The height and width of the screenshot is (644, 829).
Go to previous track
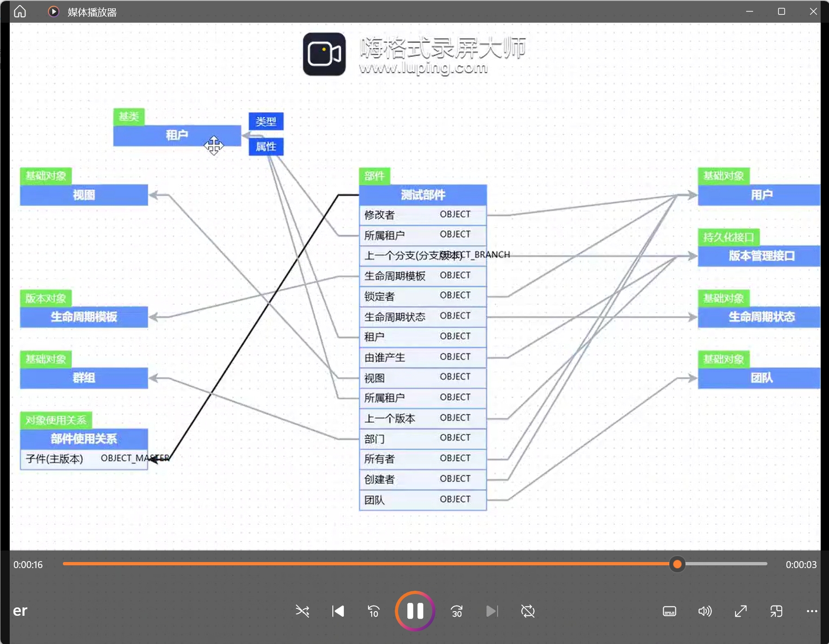coord(338,611)
